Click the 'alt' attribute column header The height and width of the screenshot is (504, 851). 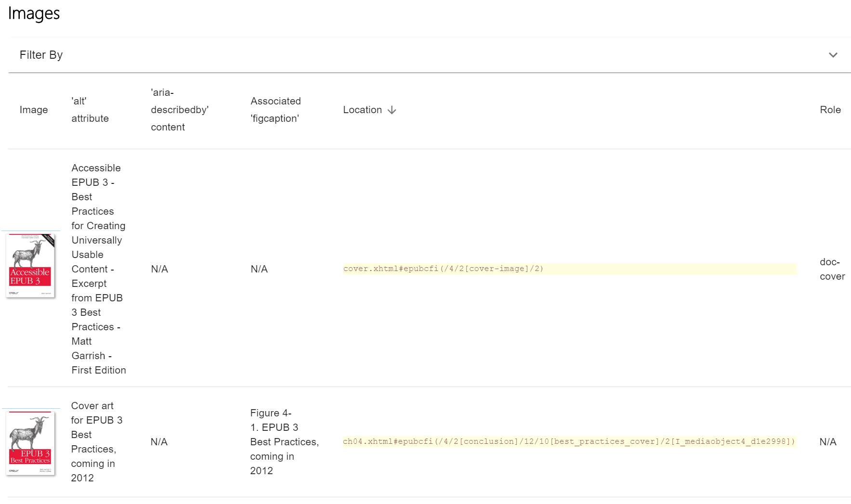[x=90, y=110]
